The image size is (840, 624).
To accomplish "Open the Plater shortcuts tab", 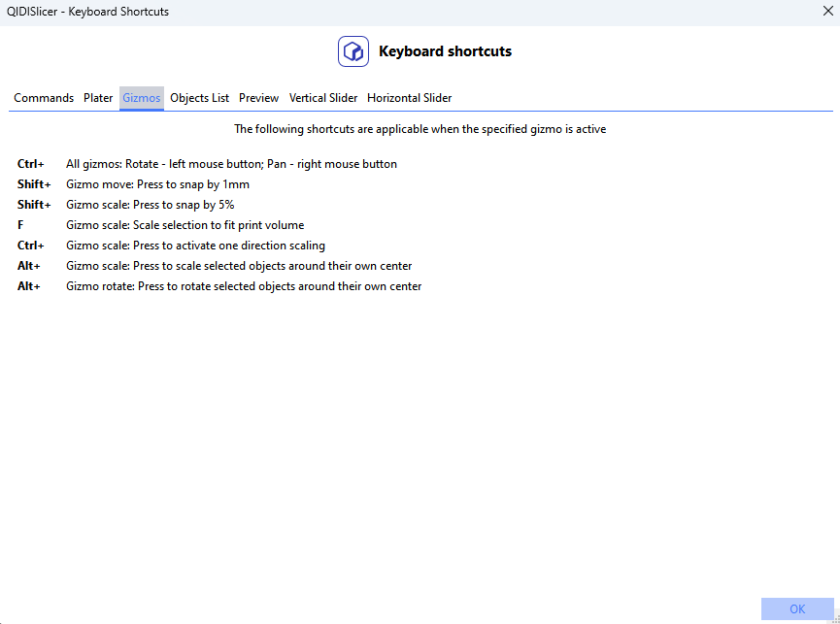I will (x=98, y=98).
